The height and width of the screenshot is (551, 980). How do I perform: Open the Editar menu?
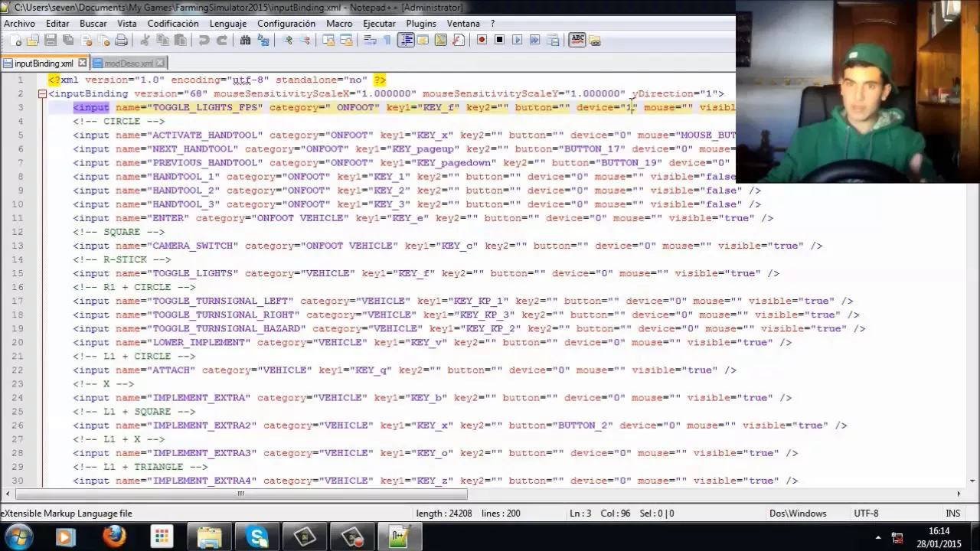coord(57,24)
